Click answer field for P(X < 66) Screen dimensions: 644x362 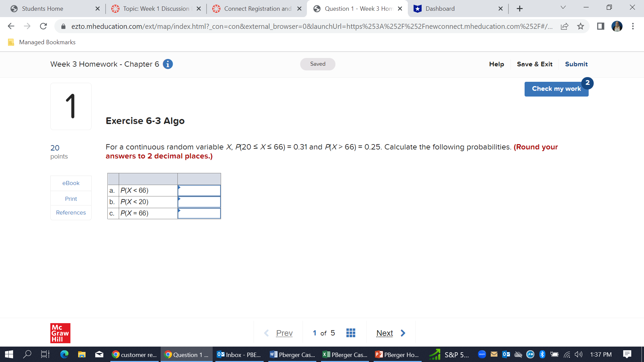(x=199, y=190)
